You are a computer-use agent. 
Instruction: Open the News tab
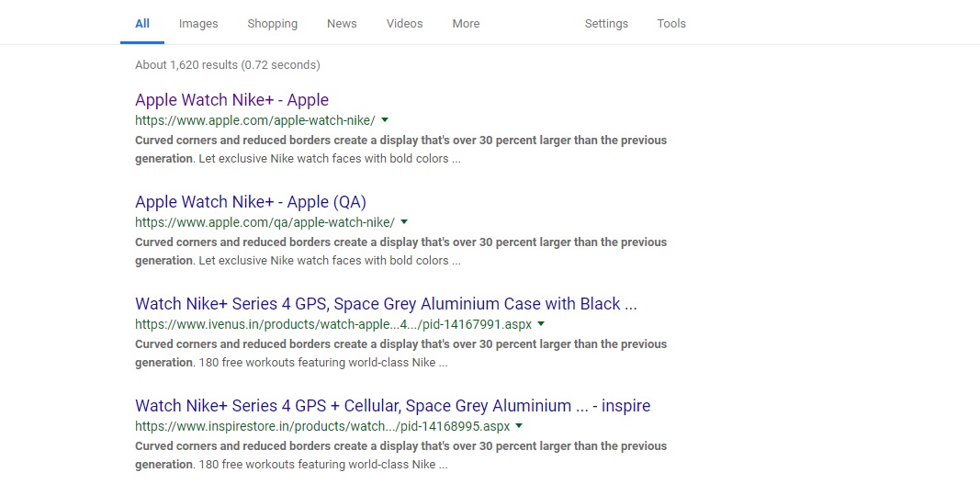pos(342,24)
